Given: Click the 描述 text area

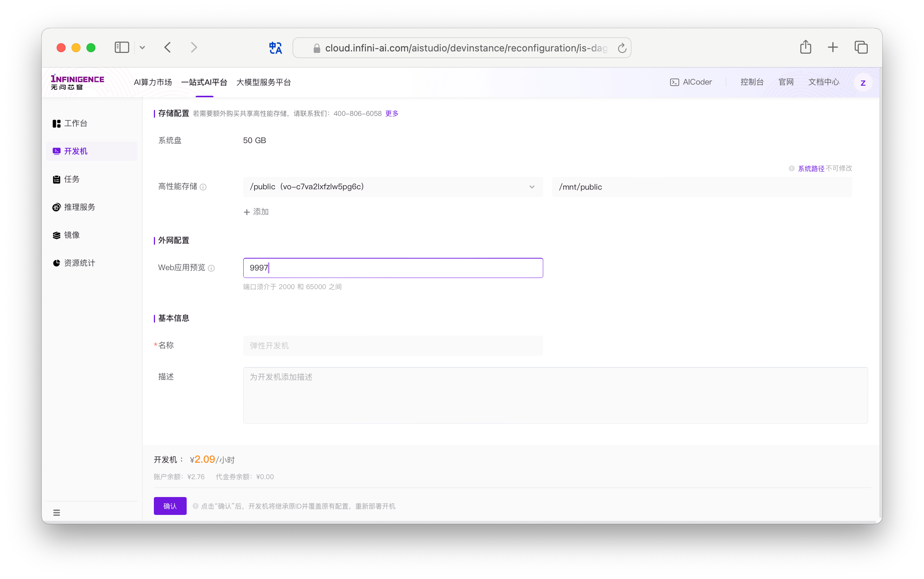Looking at the screenshot, I should click(x=555, y=395).
